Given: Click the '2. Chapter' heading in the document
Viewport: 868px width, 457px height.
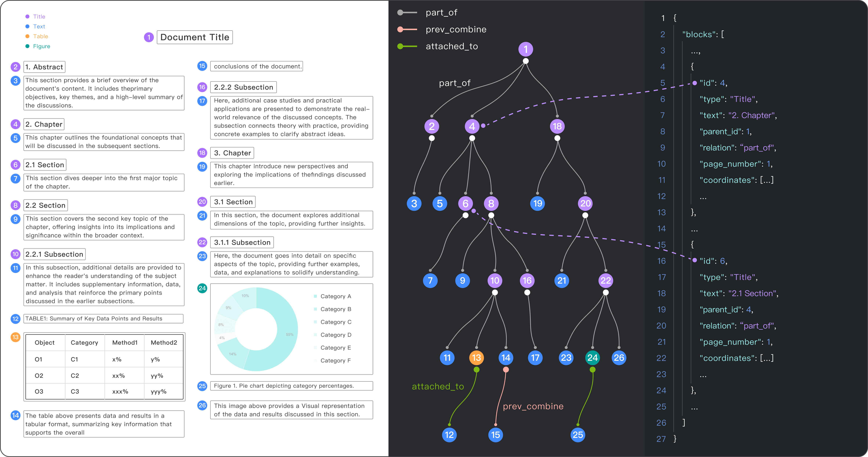Looking at the screenshot, I should pos(44,124).
